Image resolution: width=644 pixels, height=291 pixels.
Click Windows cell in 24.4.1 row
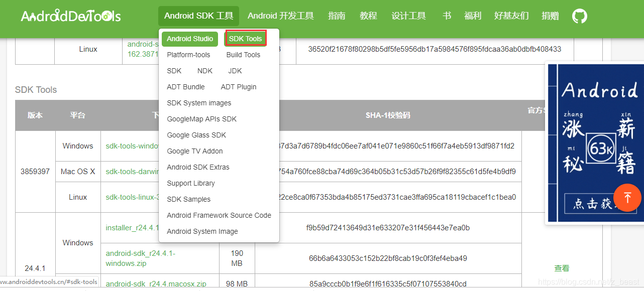click(78, 243)
